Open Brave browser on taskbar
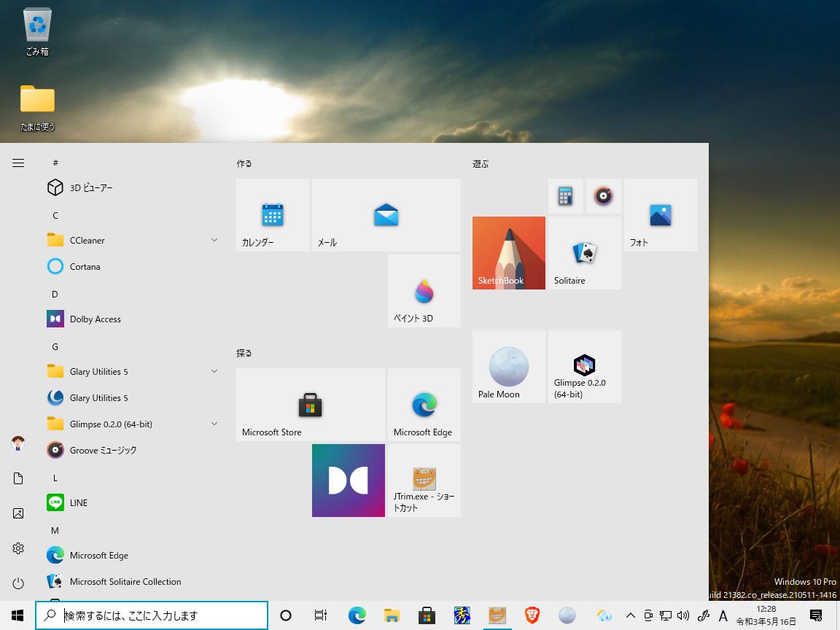 click(x=532, y=615)
